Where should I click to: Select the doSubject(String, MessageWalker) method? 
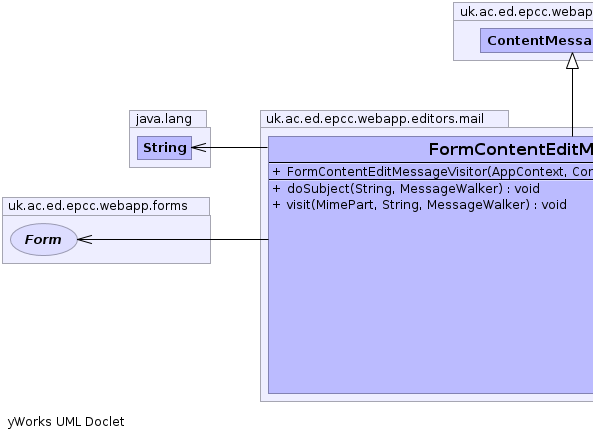[413, 189]
